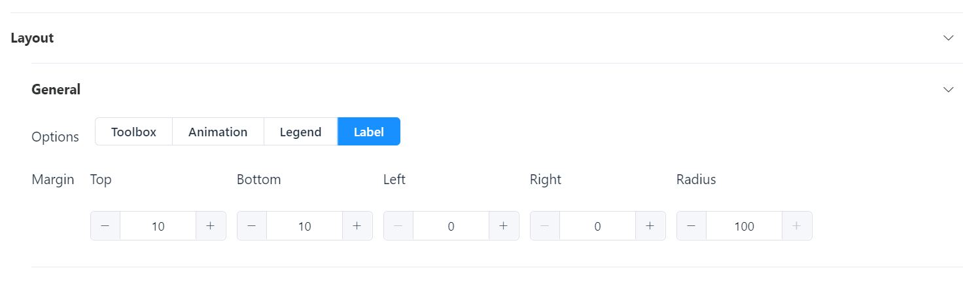Decrease the Top margin value
The width and height of the screenshot is (980, 285).
pos(105,226)
